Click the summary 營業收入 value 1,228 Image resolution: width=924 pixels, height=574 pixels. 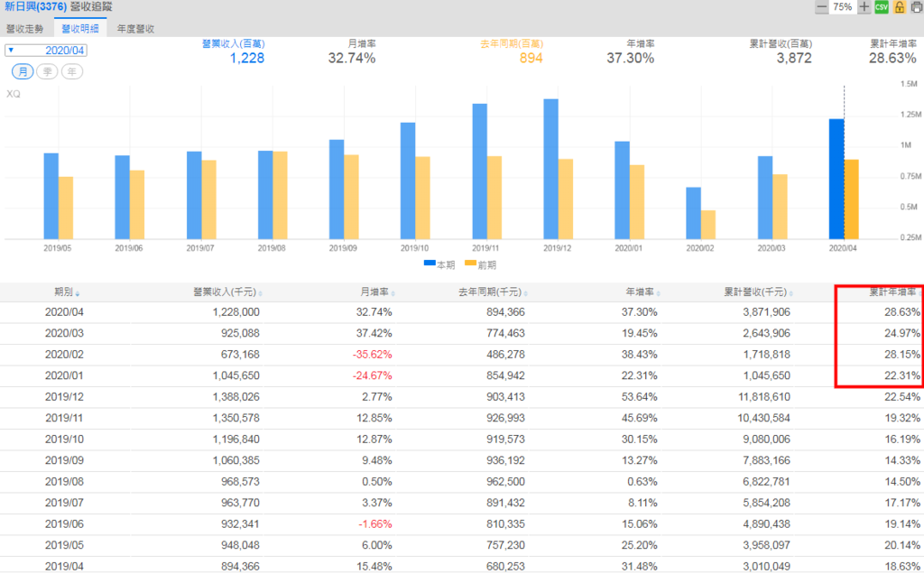click(247, 59)
